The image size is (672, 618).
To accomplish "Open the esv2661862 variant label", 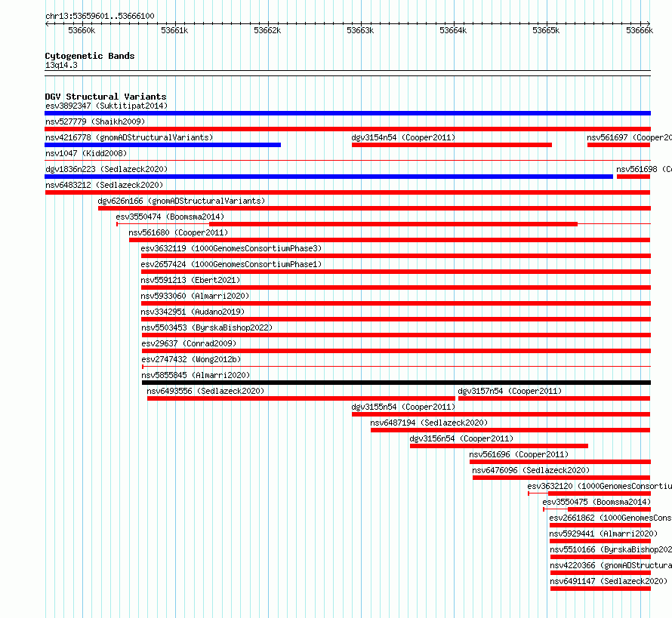I will click(x=610, y=518).
